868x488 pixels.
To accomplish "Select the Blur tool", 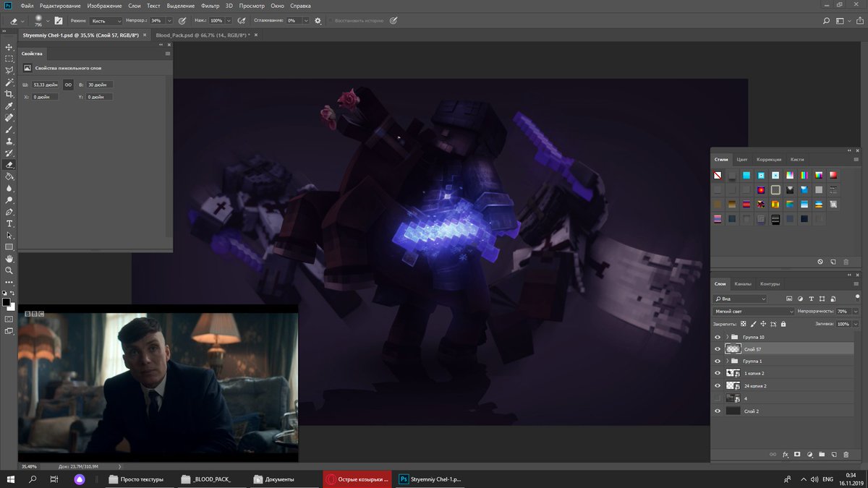I will coord(9,189).
